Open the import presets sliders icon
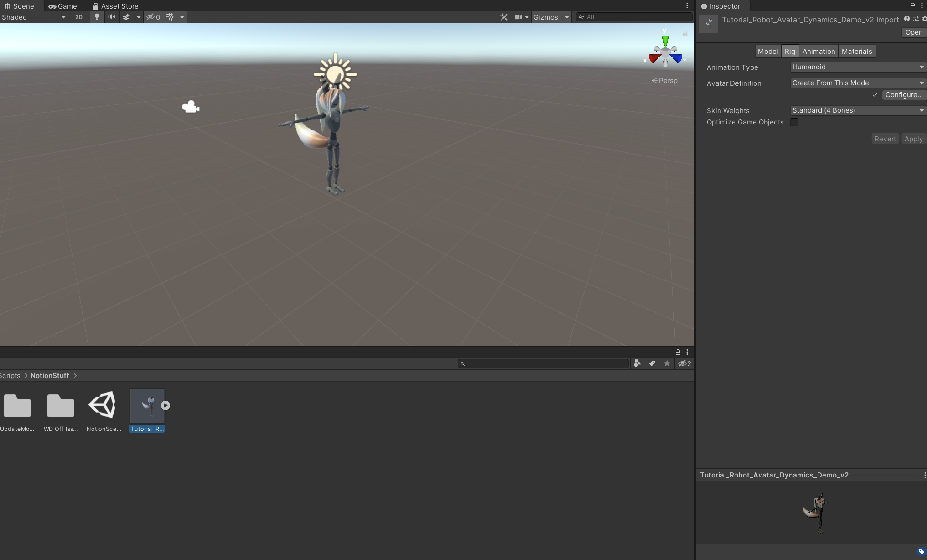927x560 pixels. point(916,19)
